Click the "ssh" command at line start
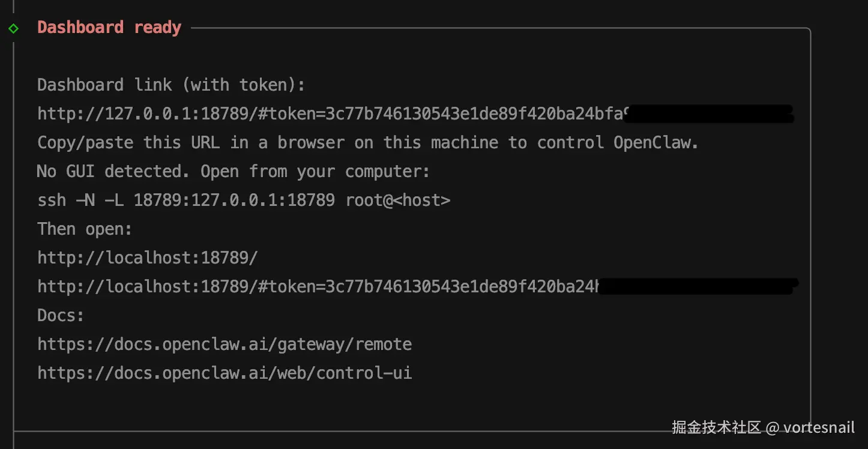Screen dimensions: 868x449 click(52, 200)
